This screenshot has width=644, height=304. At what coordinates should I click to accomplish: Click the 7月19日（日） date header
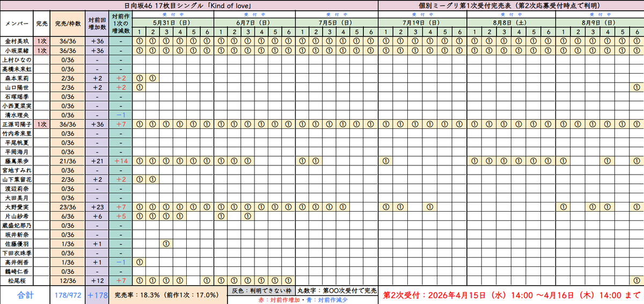tap(422, 23)
